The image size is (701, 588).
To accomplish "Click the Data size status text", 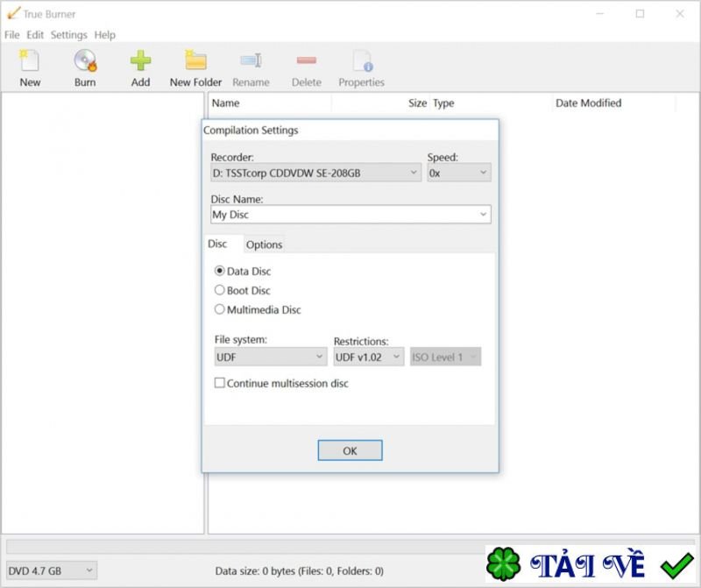I will coord(299,571).
